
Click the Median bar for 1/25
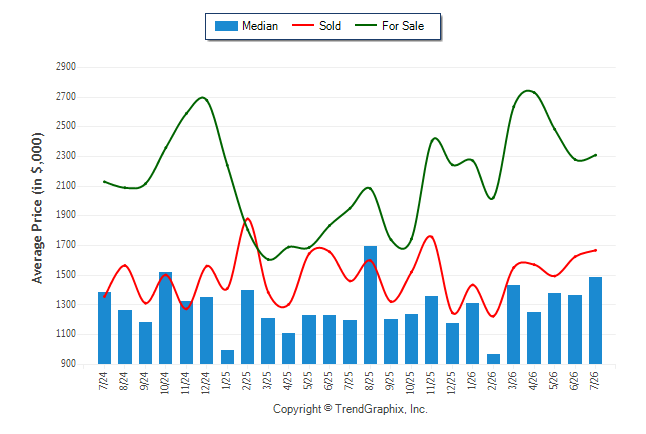[227, 357]
